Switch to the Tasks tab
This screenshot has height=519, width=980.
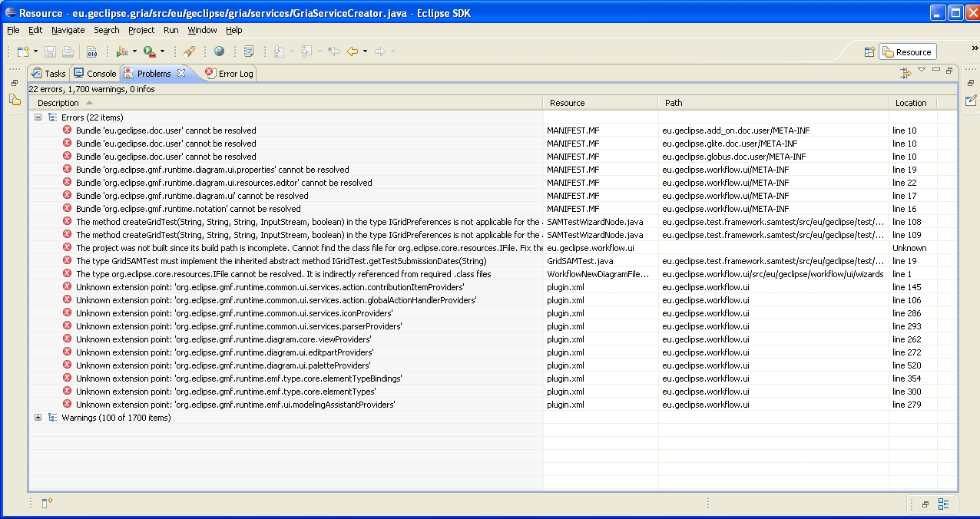[x=48, y=74]
